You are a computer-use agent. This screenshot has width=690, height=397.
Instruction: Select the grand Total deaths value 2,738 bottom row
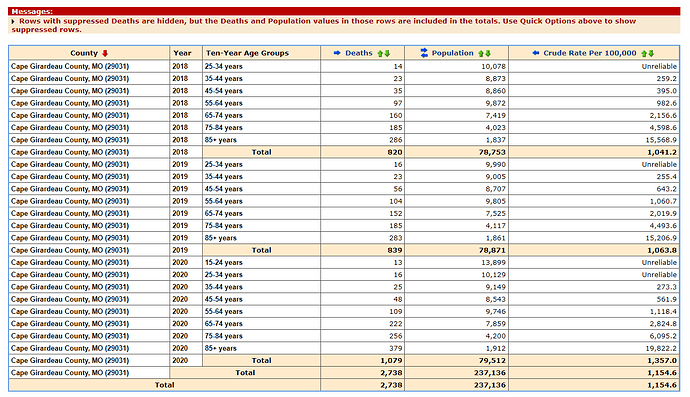click(x=363, y=385)
